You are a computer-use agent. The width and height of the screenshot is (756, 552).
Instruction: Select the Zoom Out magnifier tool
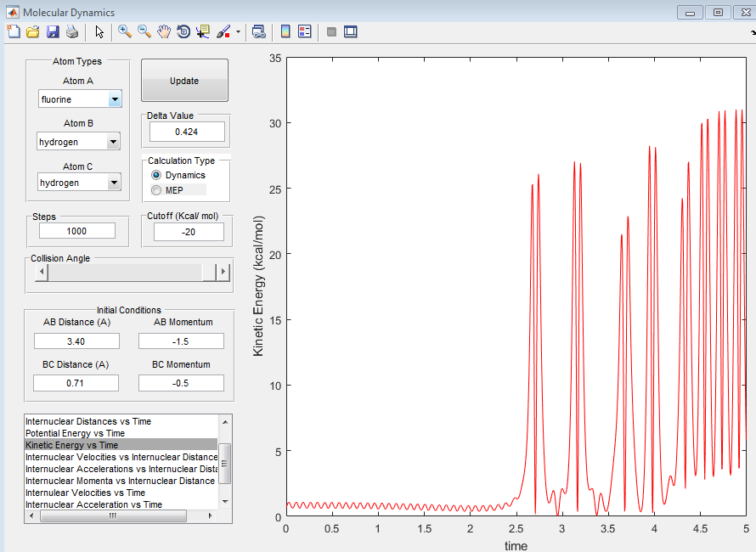coord(144,31)
